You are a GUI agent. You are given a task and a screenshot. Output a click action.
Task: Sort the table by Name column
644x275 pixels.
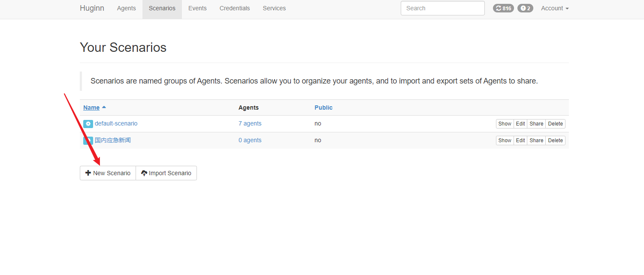pyautogui.click(x=91, y=108)
